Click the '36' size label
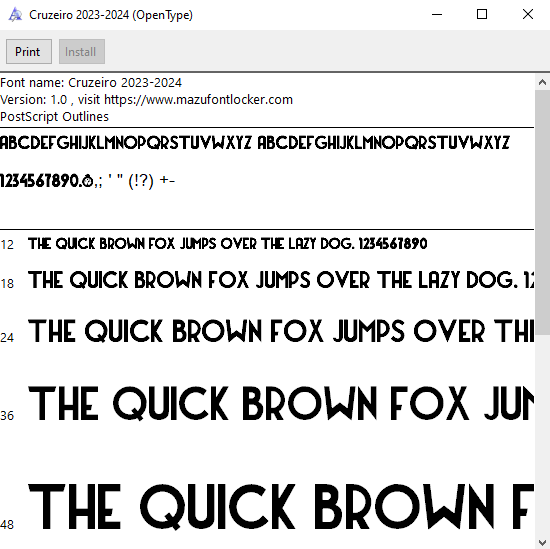550x549 pixels. click(7, 416)
